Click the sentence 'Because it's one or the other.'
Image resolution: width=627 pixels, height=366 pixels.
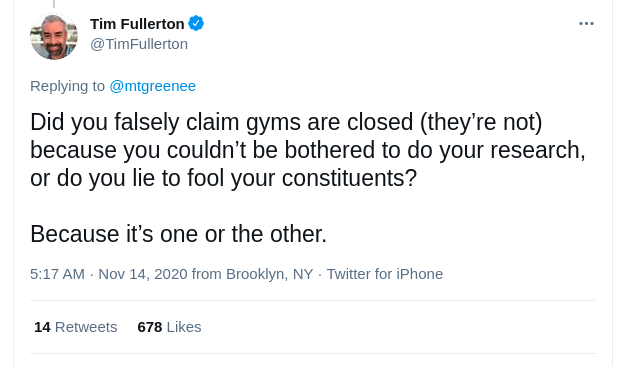coord(178,234)
